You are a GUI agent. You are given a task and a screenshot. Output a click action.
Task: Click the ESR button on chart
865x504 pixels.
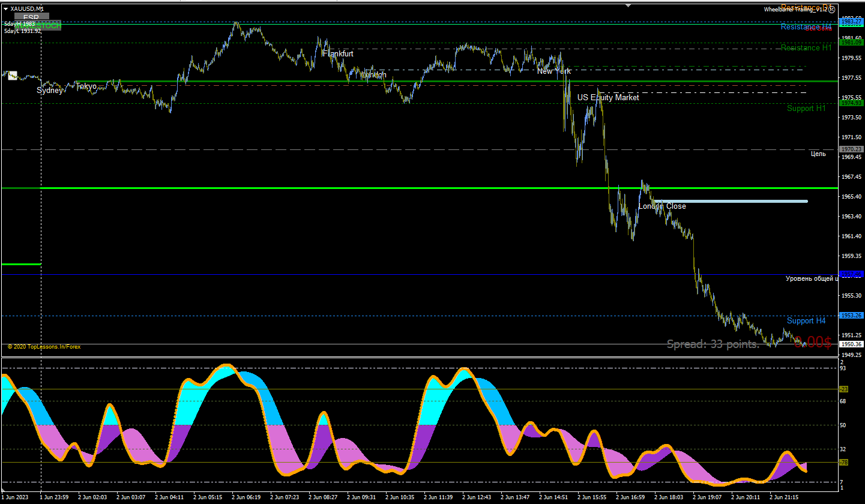31,17
